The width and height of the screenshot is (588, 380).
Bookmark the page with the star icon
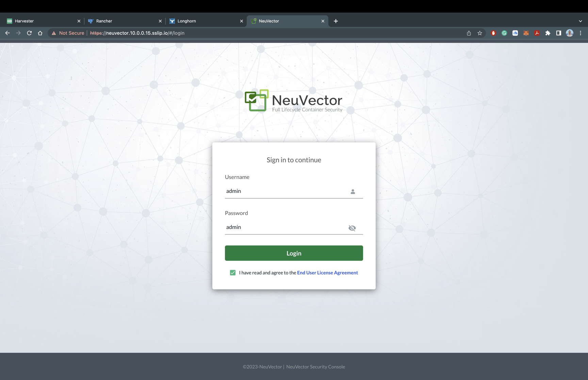click(480, 33)
